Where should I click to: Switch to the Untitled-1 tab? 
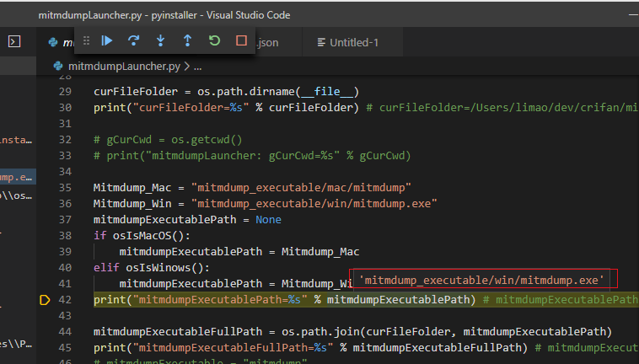coord(353,42)
